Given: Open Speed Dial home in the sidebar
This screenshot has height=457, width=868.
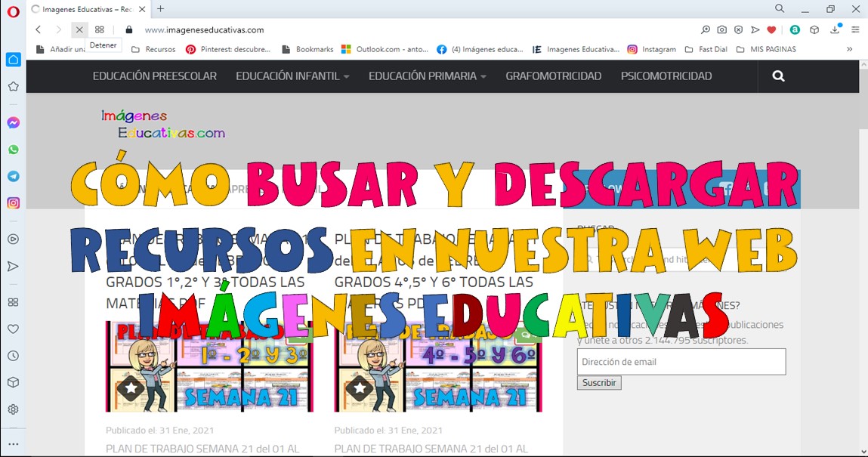Looking at the screenshot, I should (x=14, y=59).
